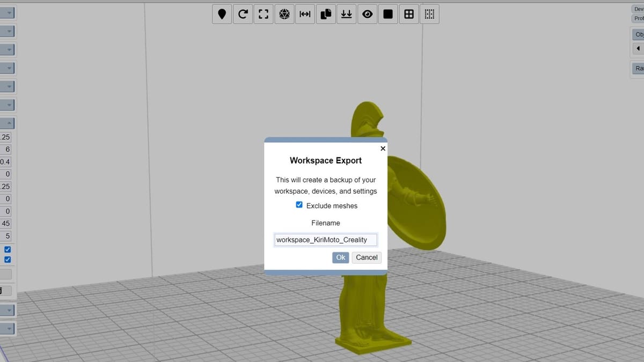Open the eye view options icon
The height and width of the screenshot is (362, 644).
click(367, 14)
